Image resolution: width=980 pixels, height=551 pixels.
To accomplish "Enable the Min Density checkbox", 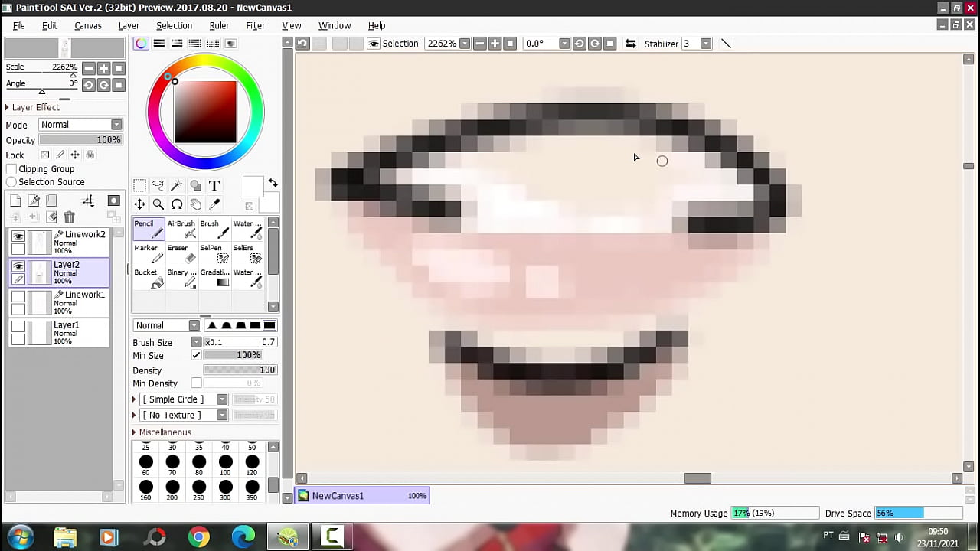I will pos(197,383).
